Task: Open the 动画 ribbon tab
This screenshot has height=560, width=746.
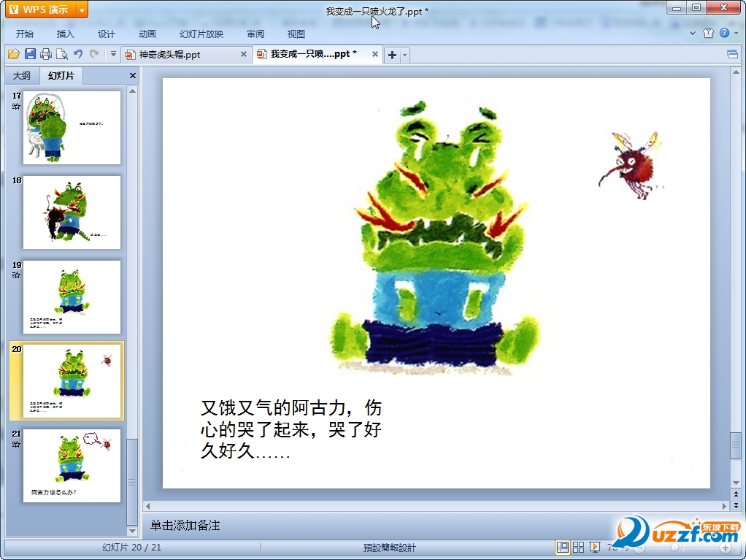Action: coord(147,34)
